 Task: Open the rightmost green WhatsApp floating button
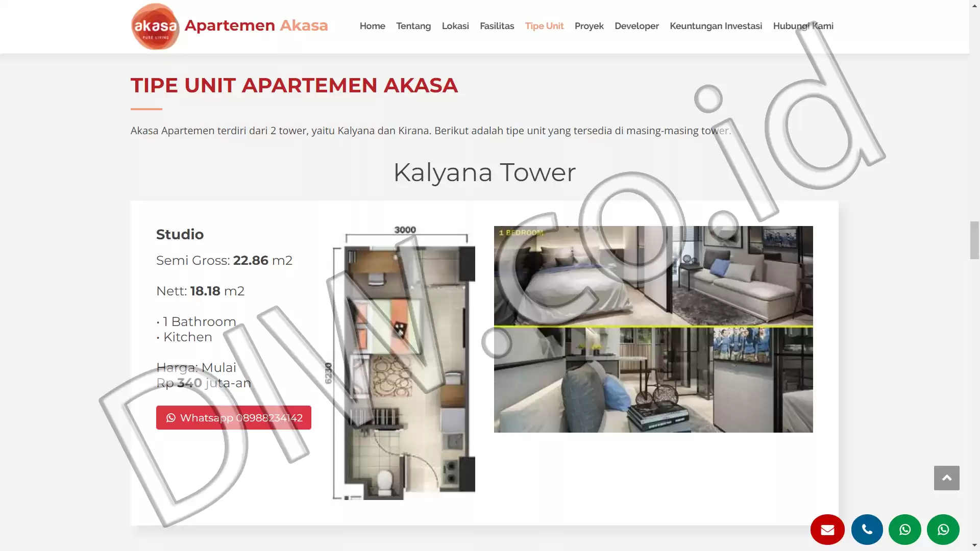coord(943,530)
